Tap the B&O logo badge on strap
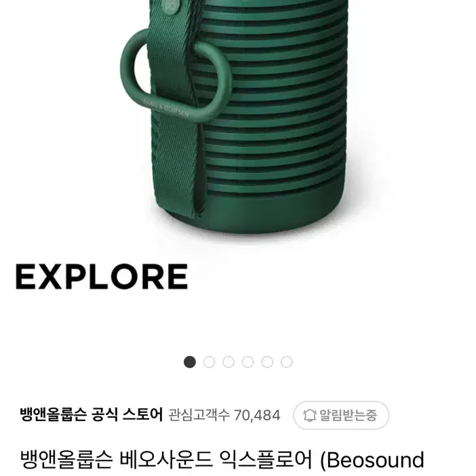Image resolution: width=476 pixels, height=476 pixels. pyautogui.click(x=171, y=6)
